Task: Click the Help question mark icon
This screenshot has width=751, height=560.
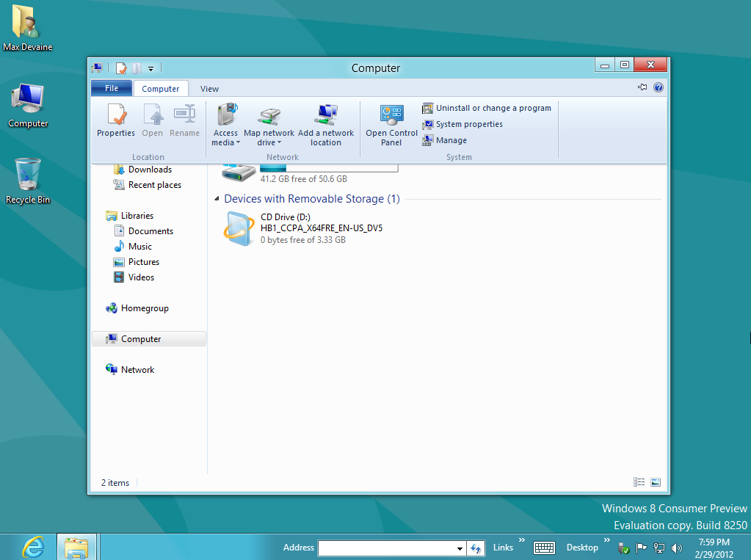Action: tap(659, 87)
